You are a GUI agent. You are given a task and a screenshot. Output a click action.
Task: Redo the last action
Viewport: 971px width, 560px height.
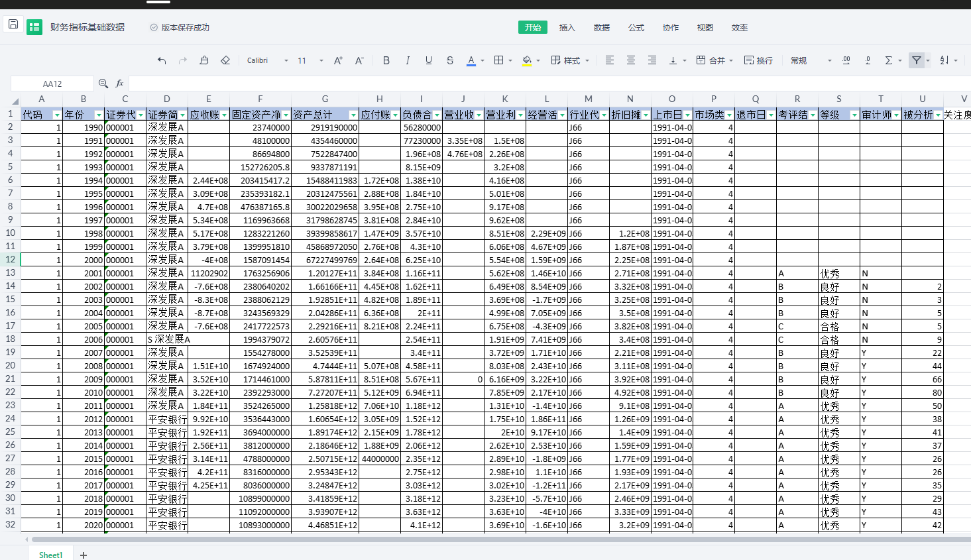183,60
